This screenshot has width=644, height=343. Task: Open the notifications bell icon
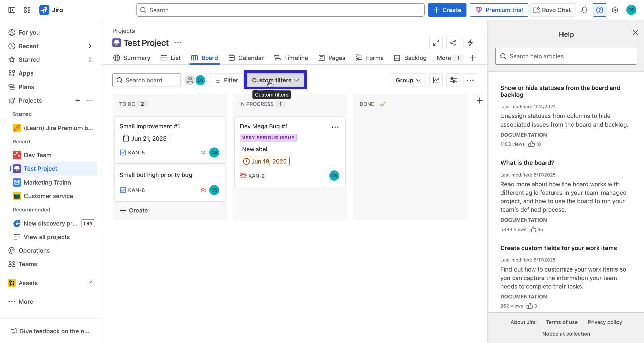click(584, 10)
